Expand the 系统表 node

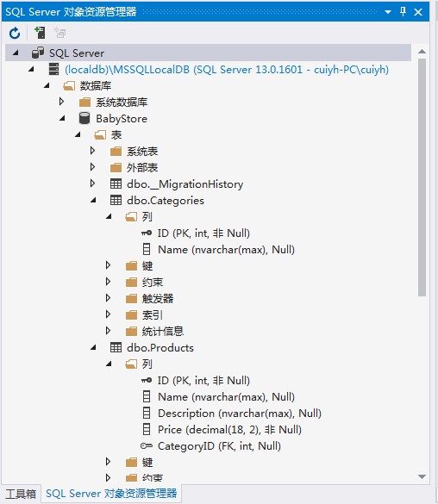92,151
